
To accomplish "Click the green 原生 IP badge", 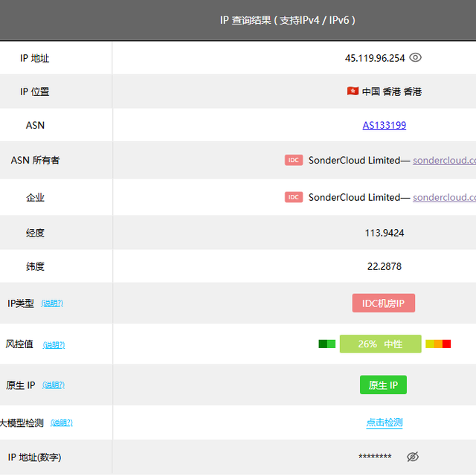I will [383, 385].
